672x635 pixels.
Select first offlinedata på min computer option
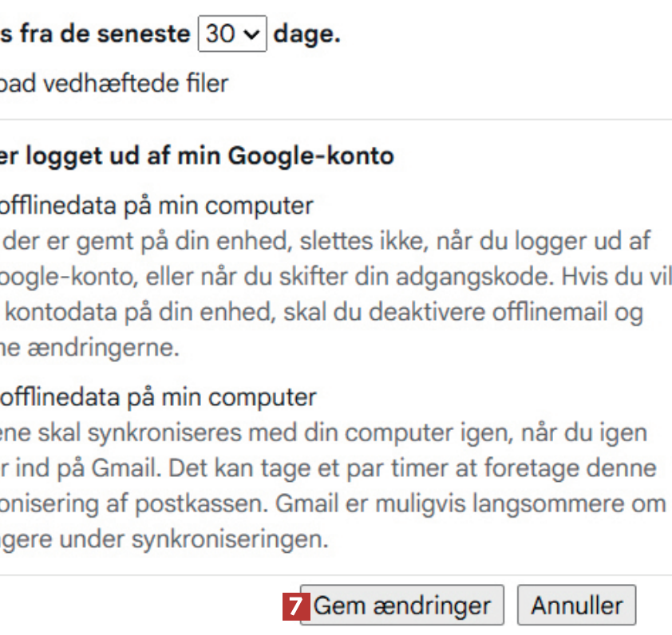[x=156, y=205]
